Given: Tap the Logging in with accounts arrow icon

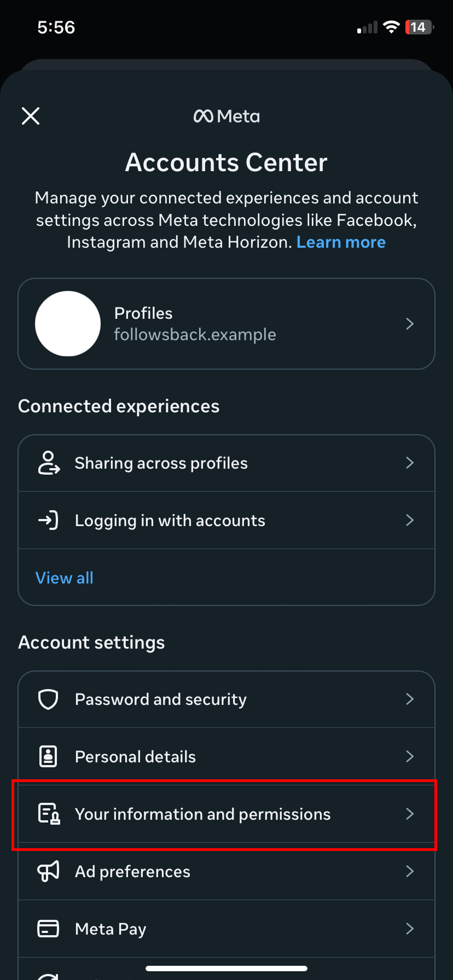Looking at the screenshot, I should click(x=48, y=520).
